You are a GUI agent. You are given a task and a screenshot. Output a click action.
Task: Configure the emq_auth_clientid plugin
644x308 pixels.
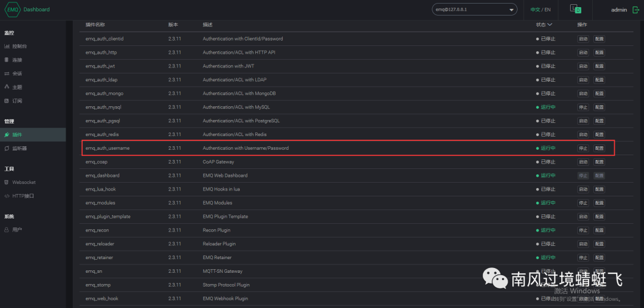[599, 39]
